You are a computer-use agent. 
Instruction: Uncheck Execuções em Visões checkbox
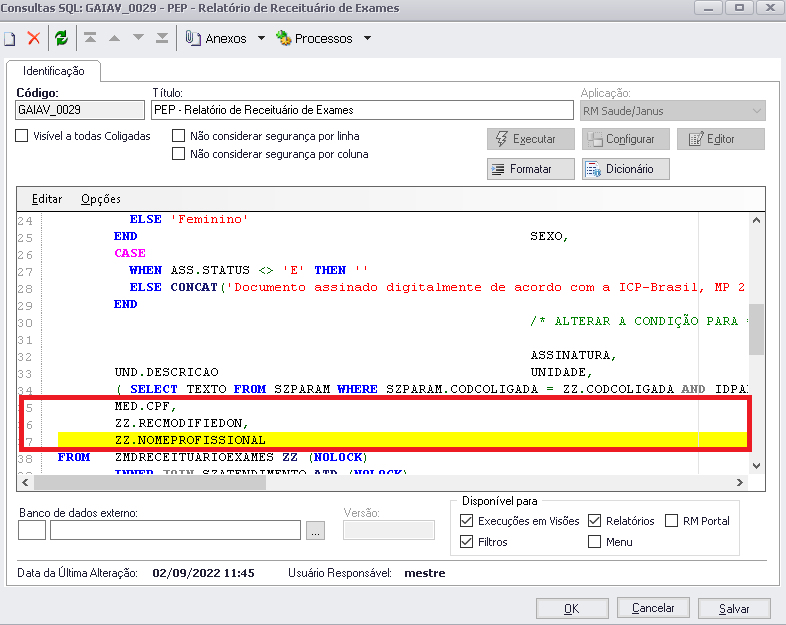(467, 521)
